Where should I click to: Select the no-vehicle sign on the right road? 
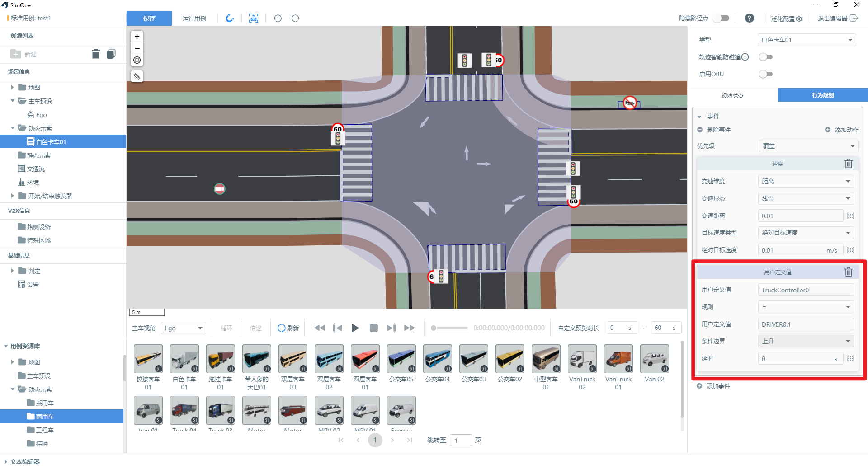630,103
